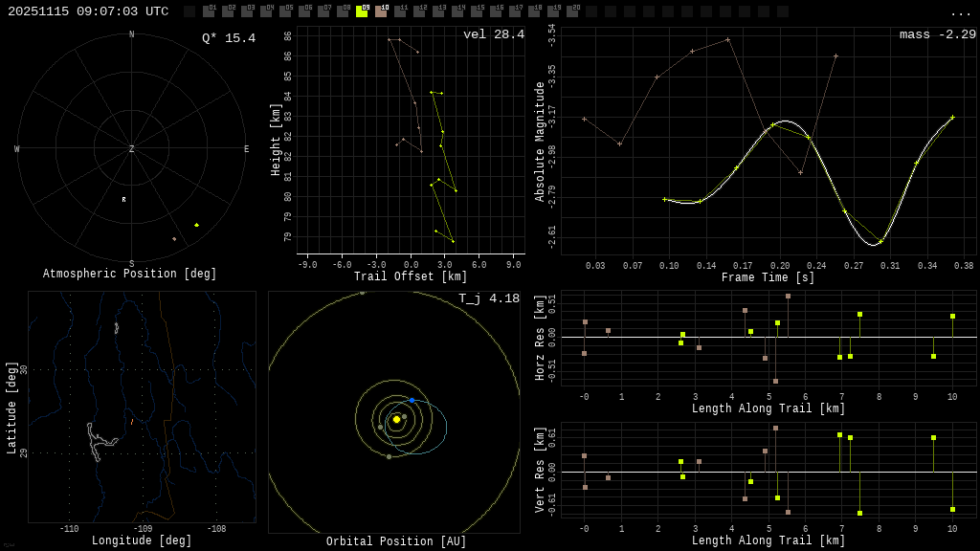The width and height of the screenshot is (980, 551).
Task: Toggle the highlighted brown square 10
Action: (x=381, y=11)
